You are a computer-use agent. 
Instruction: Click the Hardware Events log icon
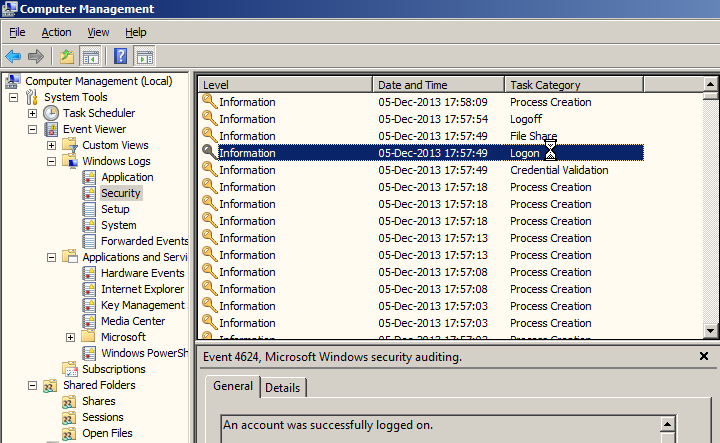tap(89, 273)
